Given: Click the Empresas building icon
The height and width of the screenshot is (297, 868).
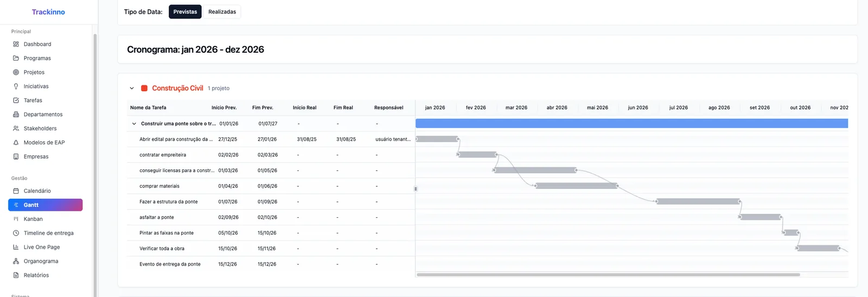Looking at the screenshot, I should tap(16, 157).
